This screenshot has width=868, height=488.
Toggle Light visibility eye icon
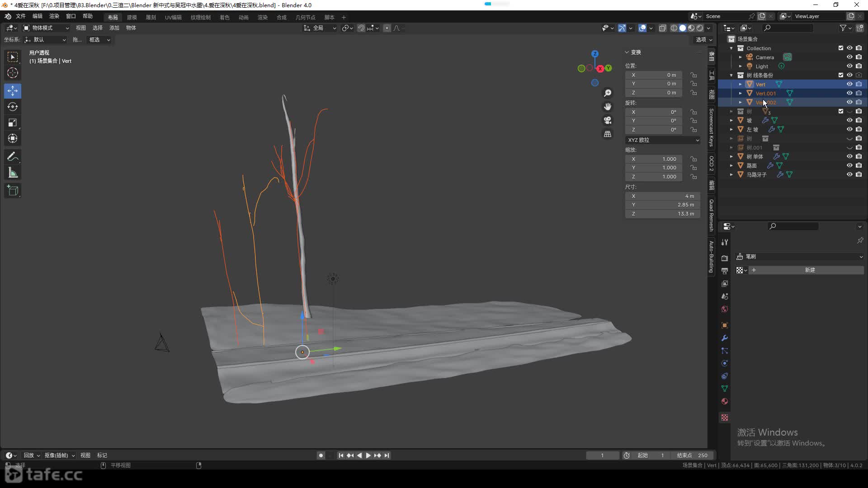click(849, 66)
